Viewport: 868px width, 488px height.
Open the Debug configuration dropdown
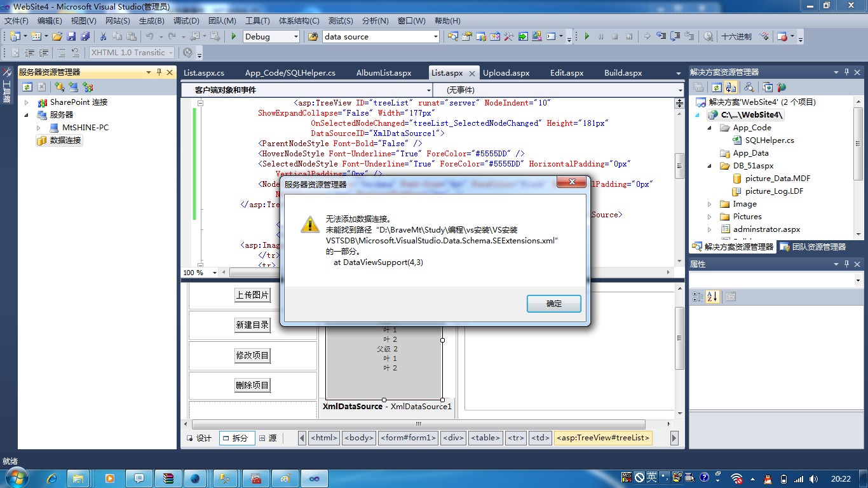pyautogui.click(x=296, y=37)
